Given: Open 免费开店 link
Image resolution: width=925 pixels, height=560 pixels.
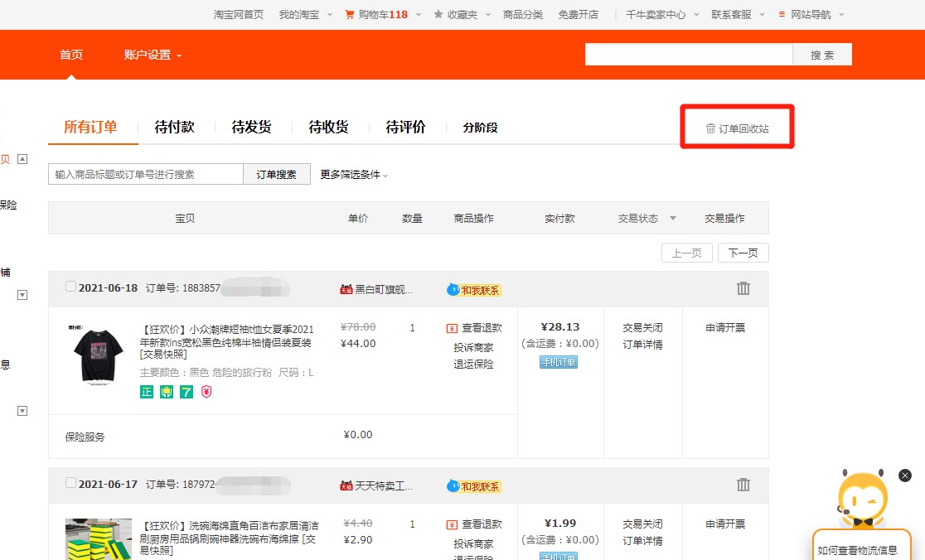Looking at the screenshot, I should (579, 14).
